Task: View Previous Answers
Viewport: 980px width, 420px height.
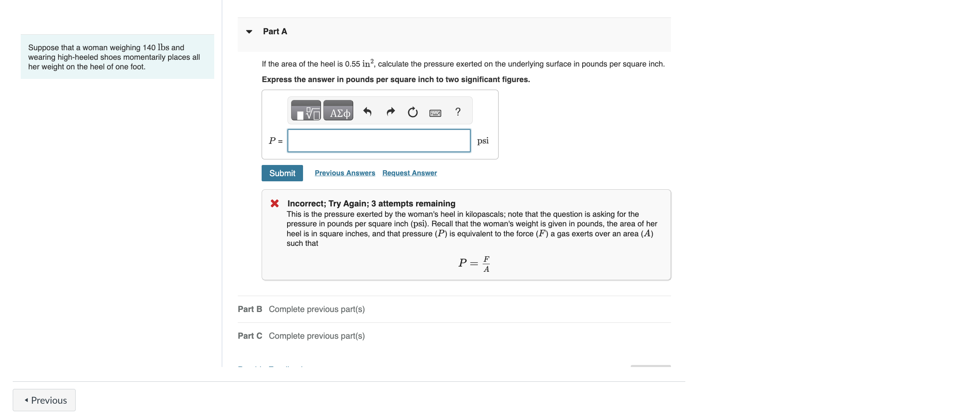Action: coord(344,173)
